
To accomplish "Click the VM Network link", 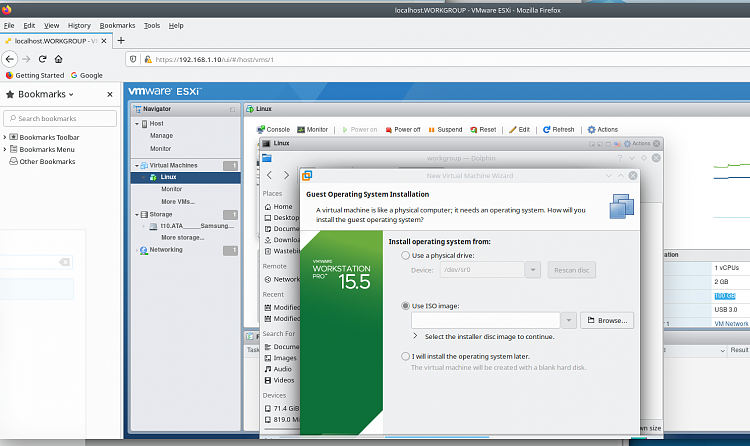I will tap(731, 324).
